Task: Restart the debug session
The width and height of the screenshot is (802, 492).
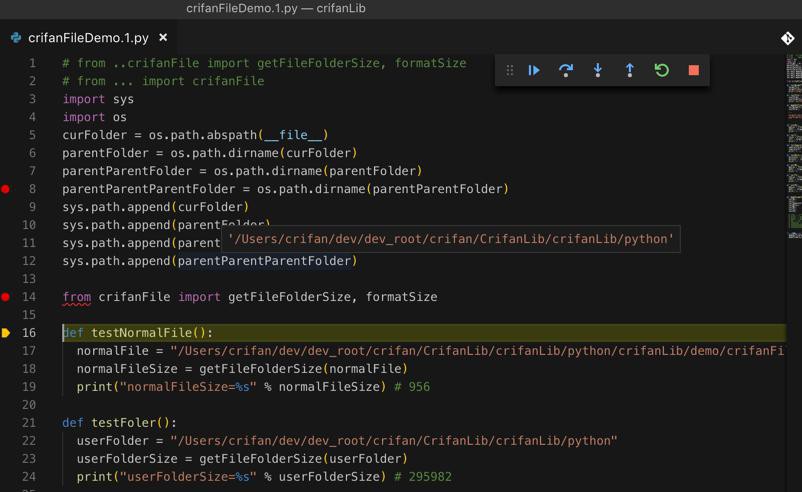Action: pyautogui.click(x=661, y=70)
